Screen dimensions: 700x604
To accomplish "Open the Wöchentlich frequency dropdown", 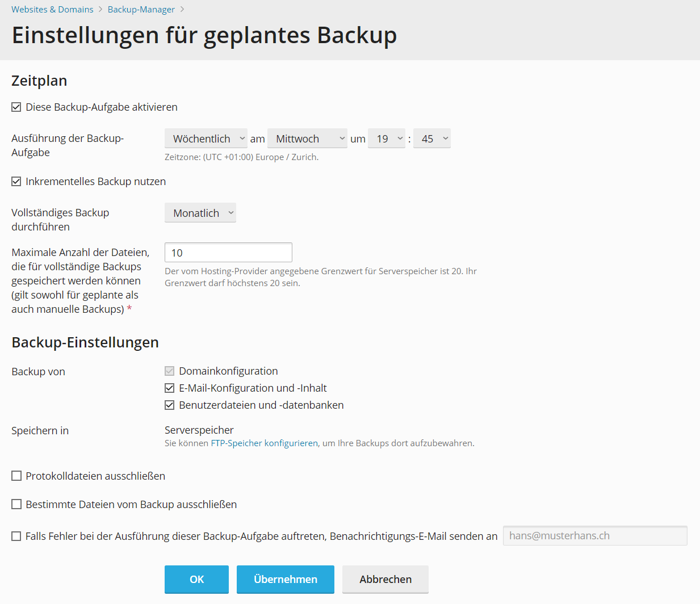I will pyautogui.click(x=206, y=139).
